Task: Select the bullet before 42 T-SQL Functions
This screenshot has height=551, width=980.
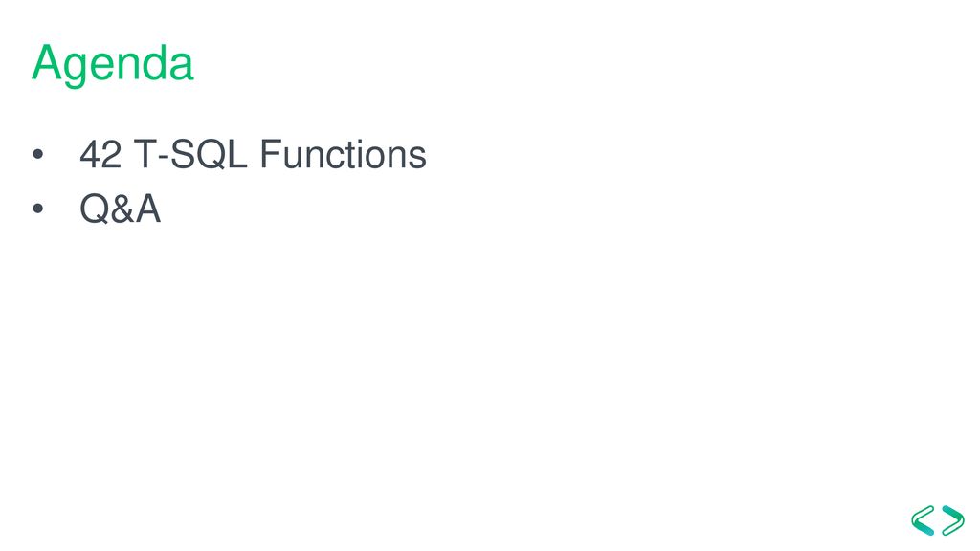Action: coord(38,154)
